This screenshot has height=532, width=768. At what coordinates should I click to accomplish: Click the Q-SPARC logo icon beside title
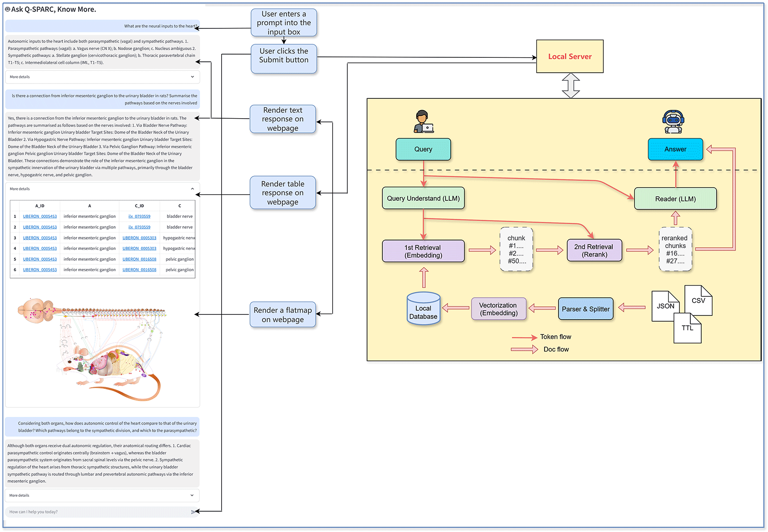[x=7, y=9]
